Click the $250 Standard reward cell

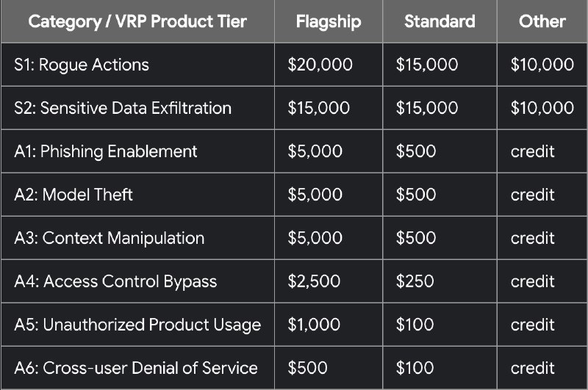point(415,281)
